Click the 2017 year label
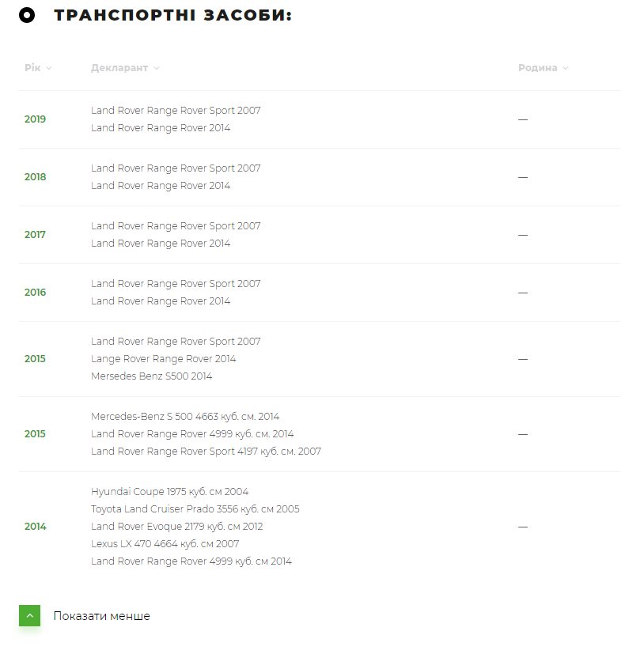 [x=35, y=235]
